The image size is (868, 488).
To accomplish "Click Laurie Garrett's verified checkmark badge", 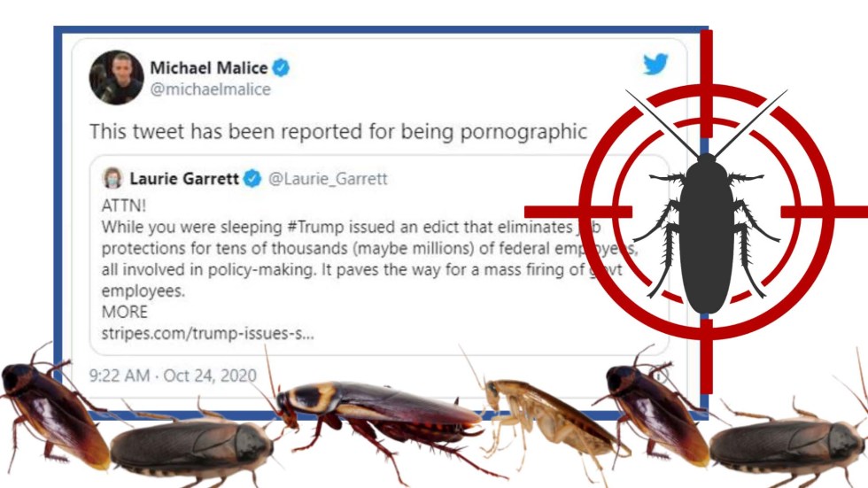I will [x=252, y=178].
